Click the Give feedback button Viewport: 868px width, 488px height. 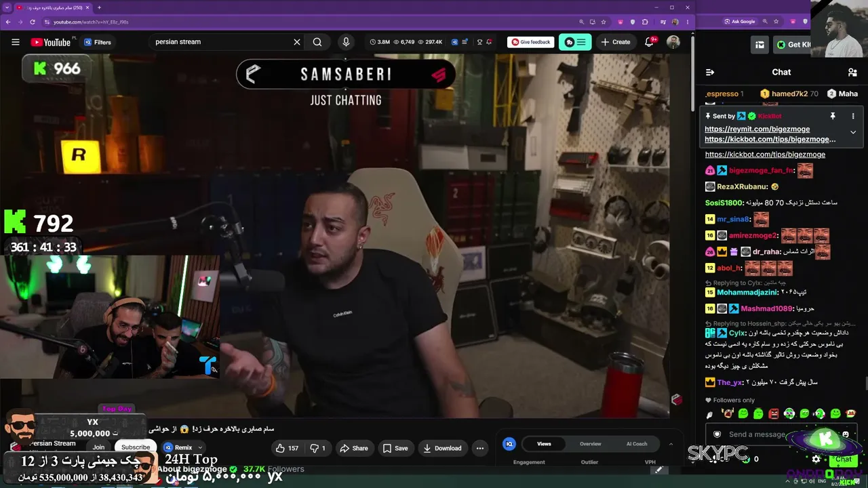point(531,42)
